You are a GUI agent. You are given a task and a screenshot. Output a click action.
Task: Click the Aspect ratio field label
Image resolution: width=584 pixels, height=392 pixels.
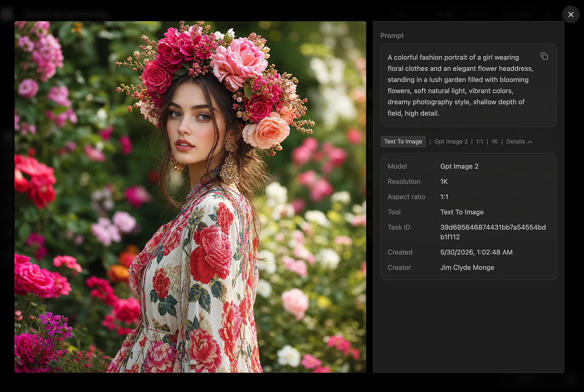tap(406, 197)
